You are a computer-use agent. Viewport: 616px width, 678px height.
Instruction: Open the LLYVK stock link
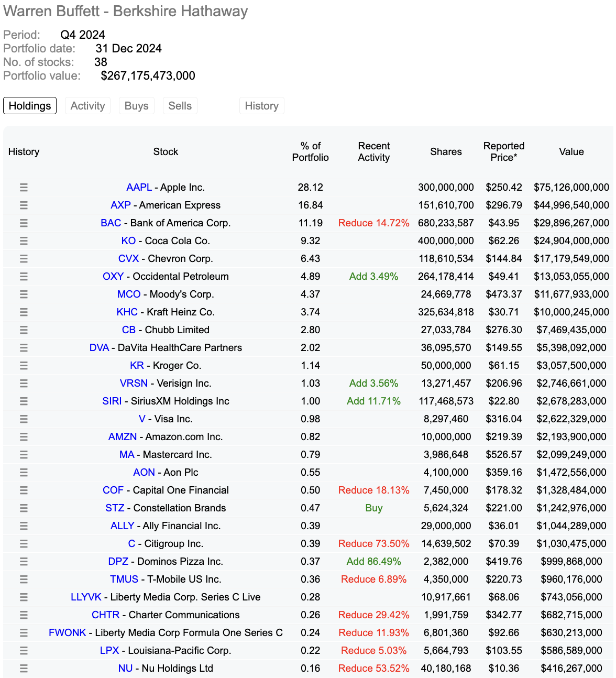(86, 597)
